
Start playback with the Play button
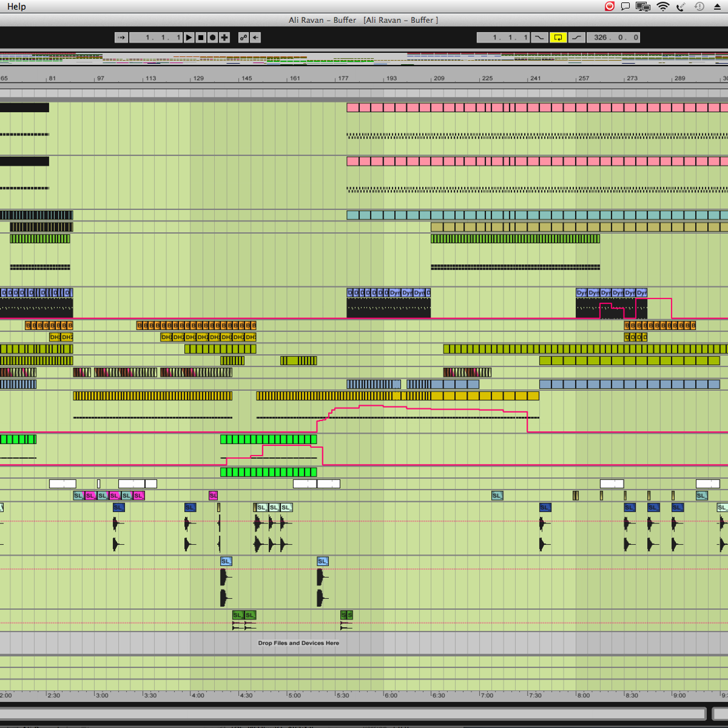point(189,37)
